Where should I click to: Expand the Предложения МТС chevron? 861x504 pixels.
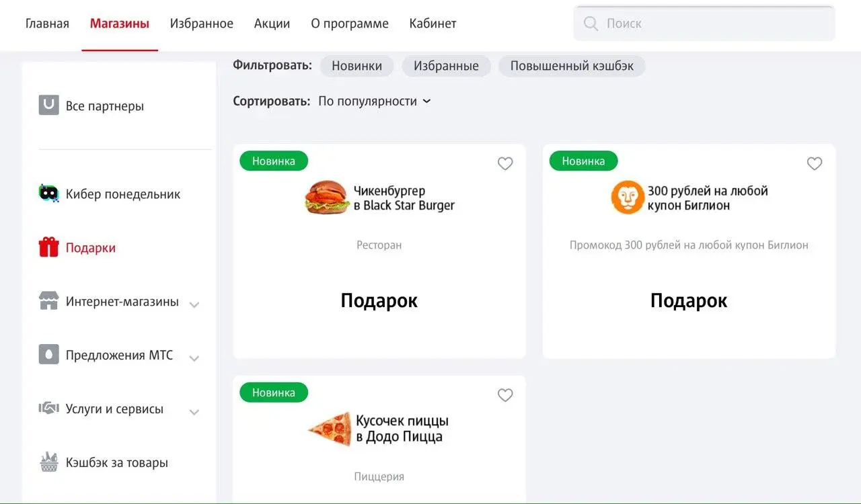194,358
